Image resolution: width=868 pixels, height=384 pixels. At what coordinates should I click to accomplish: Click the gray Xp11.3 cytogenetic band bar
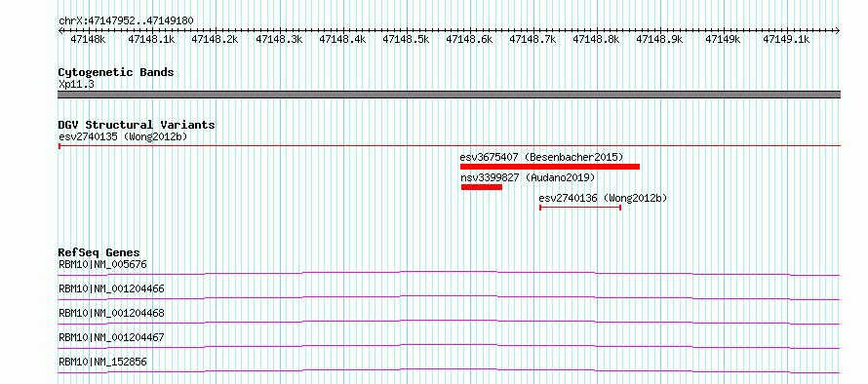(449, 95)
